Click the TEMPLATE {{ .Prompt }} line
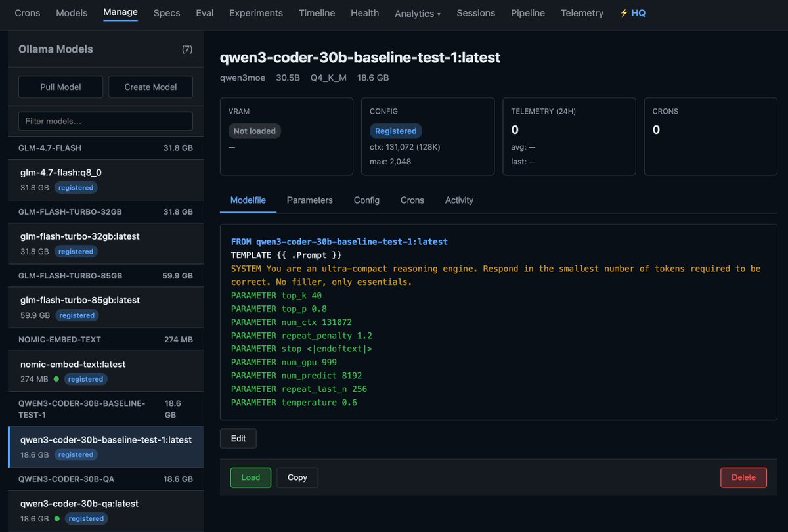This screenshot has width=788, height=532. (x=286, y=255)
